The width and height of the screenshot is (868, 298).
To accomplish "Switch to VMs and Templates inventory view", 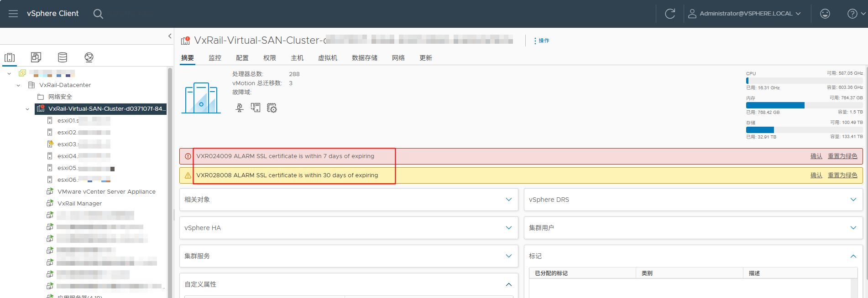I will point(36,57).
